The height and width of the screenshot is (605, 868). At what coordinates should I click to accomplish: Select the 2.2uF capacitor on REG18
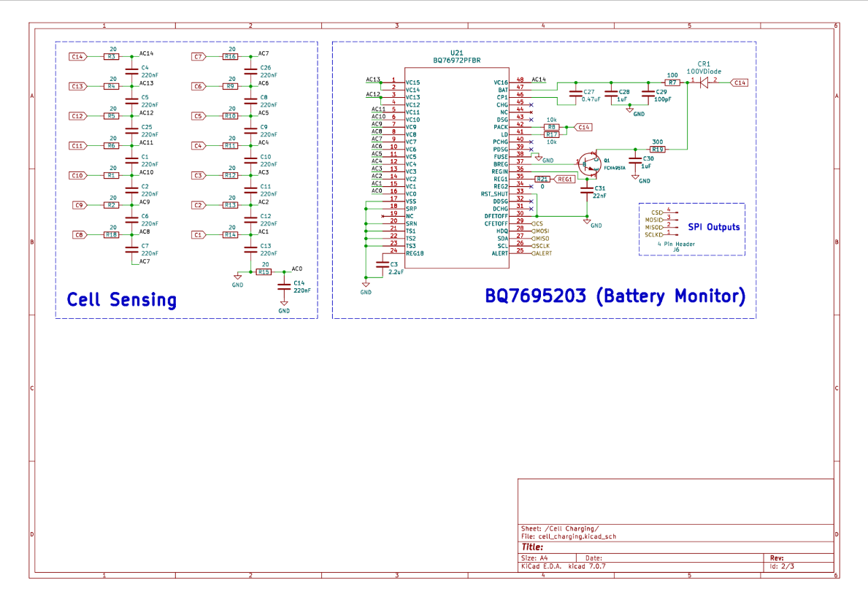tap(382, 265)
